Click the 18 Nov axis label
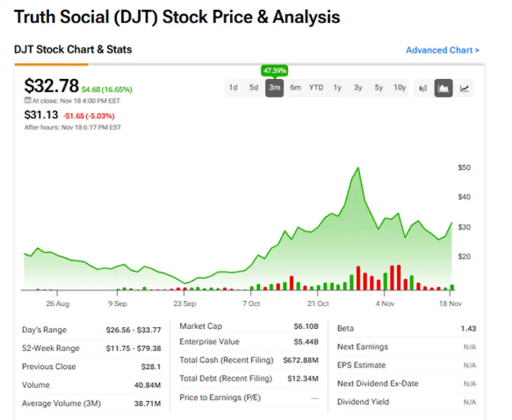The width and height of the screenshot is (512, 420). pyautogui.click(x=451, y=303)
